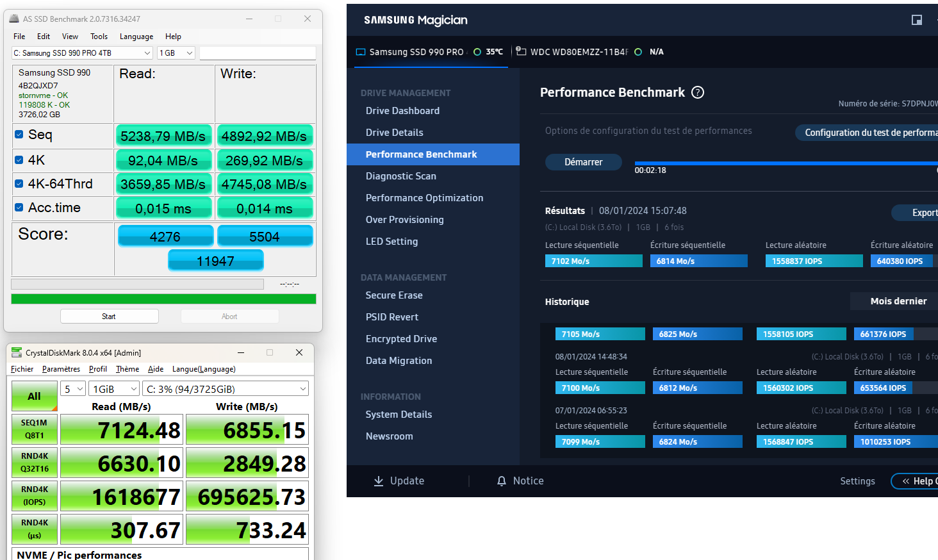Screen dimensions: 938x560
Task: Click the Notice bell icon
Action: (502, 481)
